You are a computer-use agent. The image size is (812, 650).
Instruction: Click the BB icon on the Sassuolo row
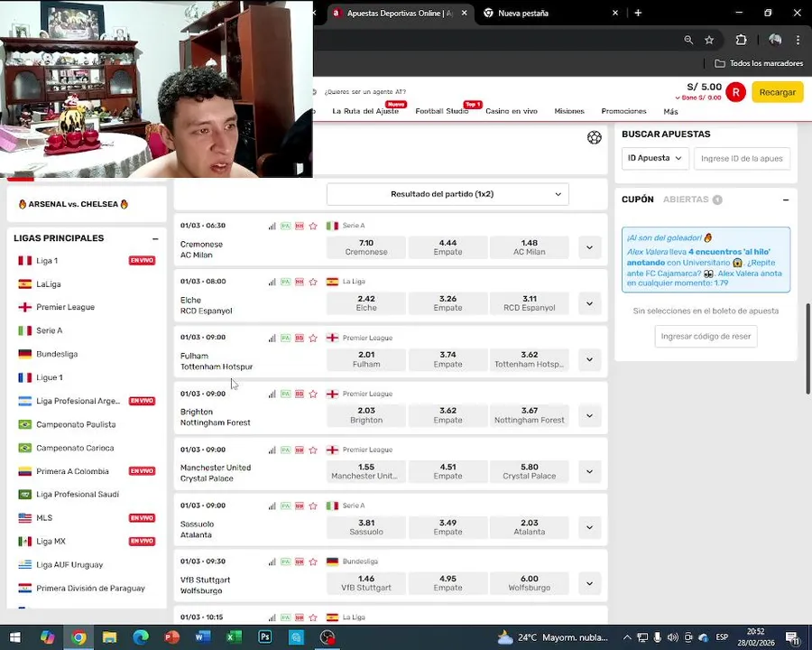click(x=300, y=506)
